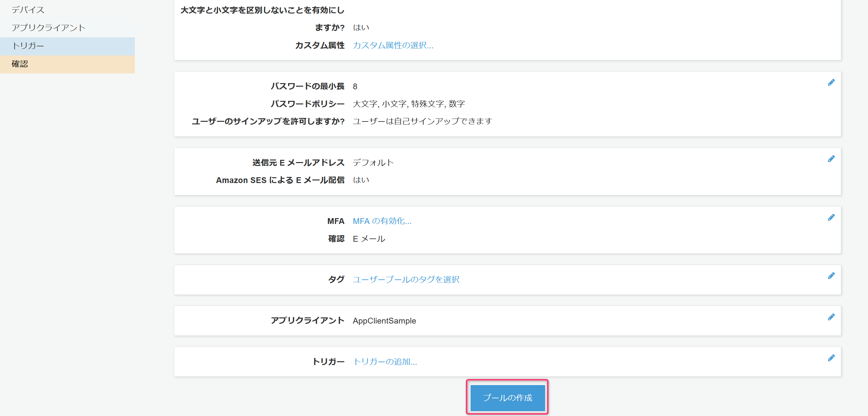Select 確認 sidebar item
This screenshot has width=868, height=416.
(x=20, y=64)
